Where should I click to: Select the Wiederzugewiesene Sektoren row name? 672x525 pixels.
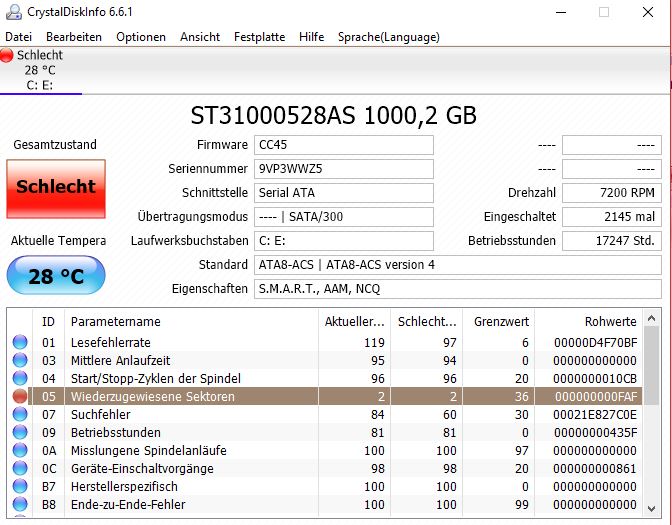pos(153,397)
